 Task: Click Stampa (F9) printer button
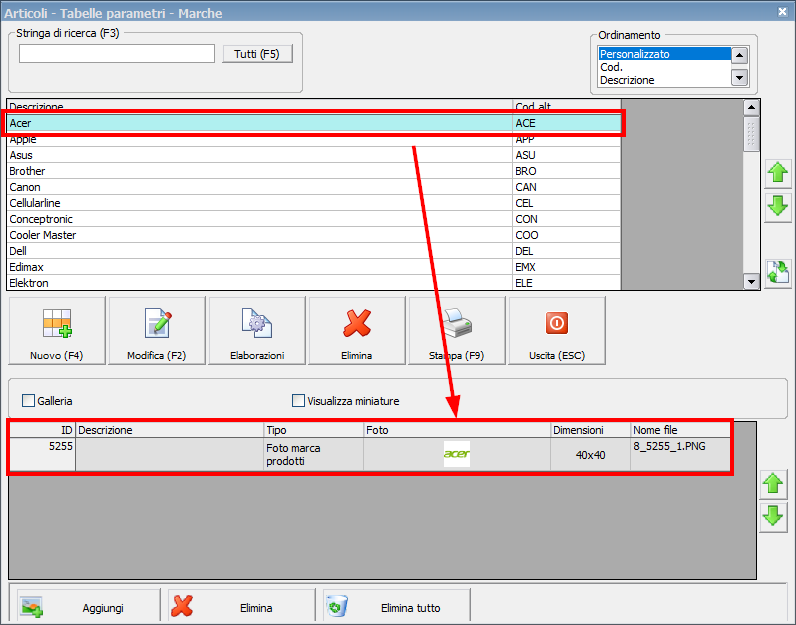click(x=457, y=331)
